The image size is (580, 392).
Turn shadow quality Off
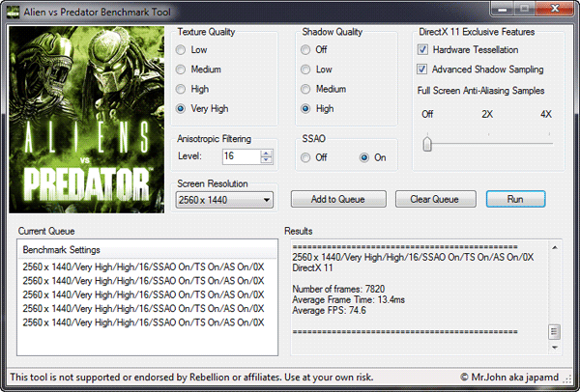(306, 49)
